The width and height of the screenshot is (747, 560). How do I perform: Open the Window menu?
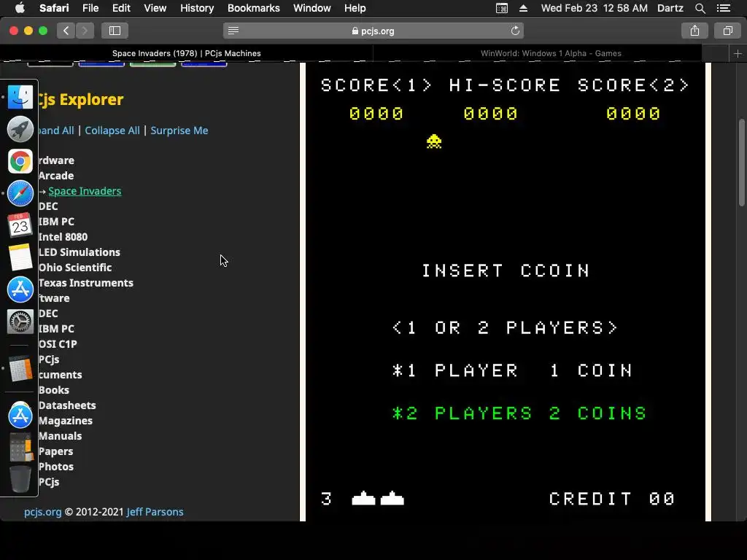pyautogui.click(x=311, y=8)
